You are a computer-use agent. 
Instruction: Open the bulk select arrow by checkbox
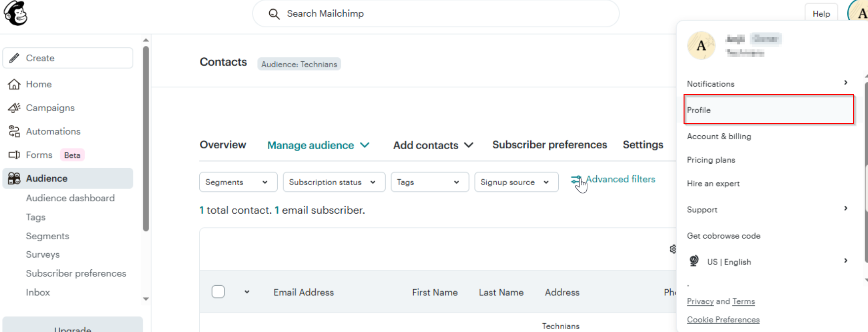(x=247, y=292)
